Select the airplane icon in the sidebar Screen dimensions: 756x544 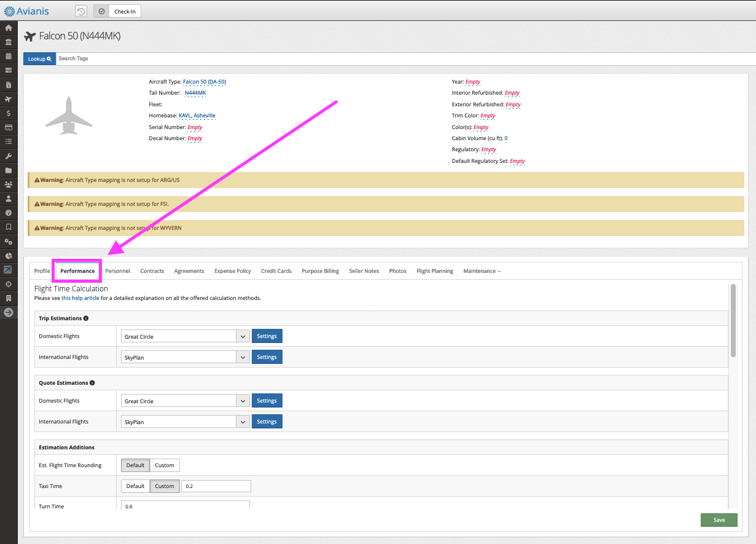point(9,99)
